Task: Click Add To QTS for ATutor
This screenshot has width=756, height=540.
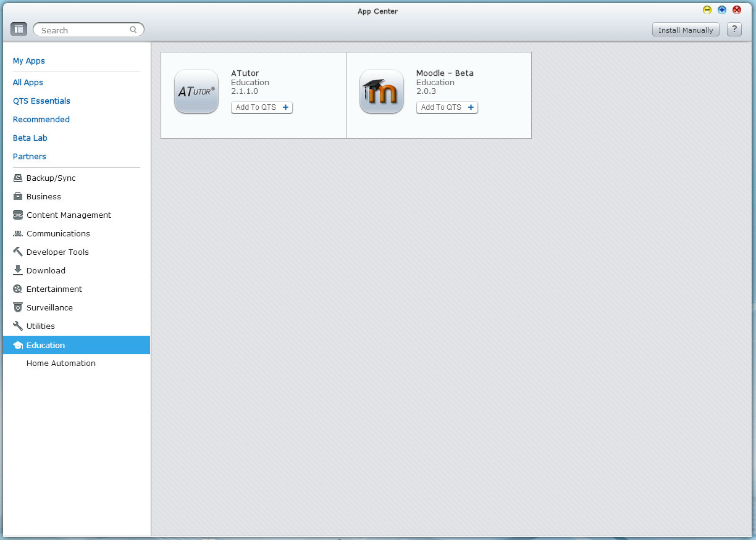Action: coord(261,107)
